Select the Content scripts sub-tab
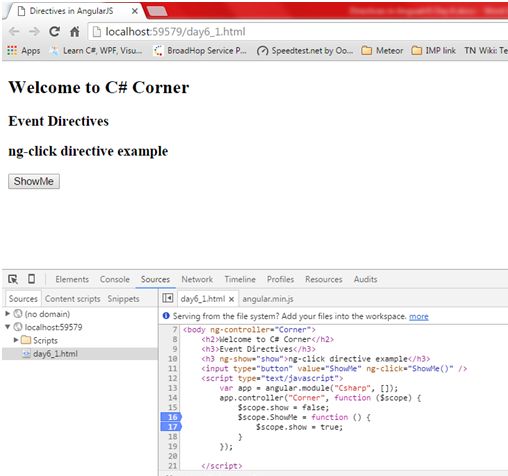Viewport: 508px width, 476px height. click(73, 299)
